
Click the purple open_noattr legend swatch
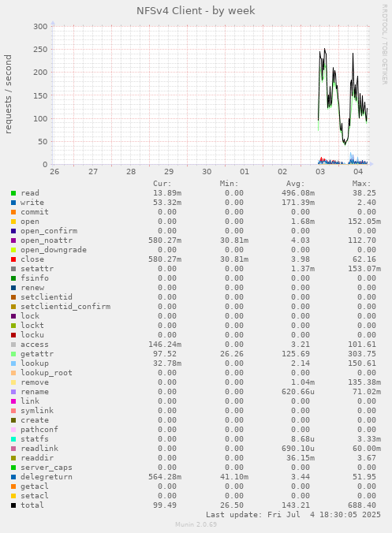pyautogui.click(x=13, y=240)
